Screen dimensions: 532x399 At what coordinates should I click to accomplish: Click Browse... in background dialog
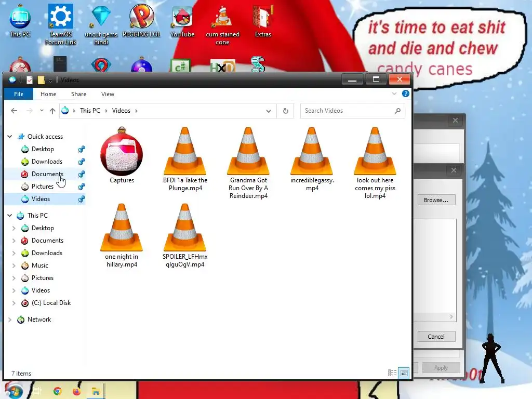tap(436, 200)
